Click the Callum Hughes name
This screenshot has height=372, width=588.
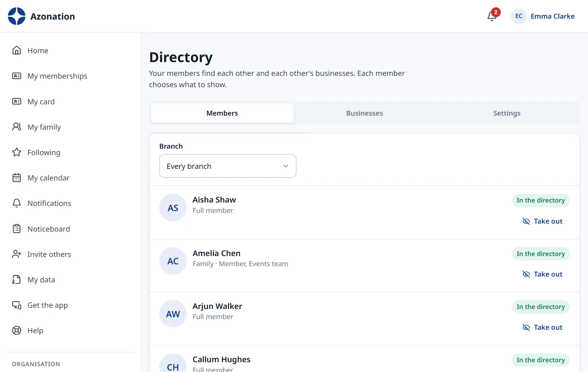tap(221, 359)
